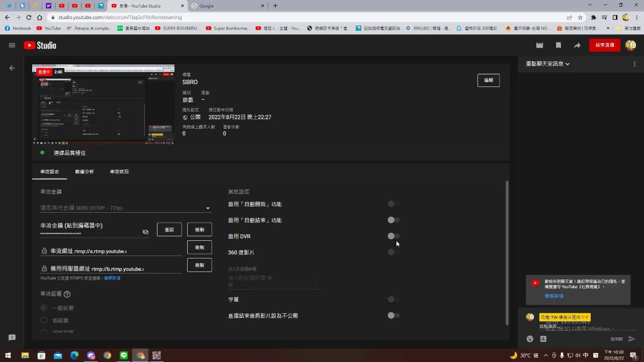Toggle 啟用「自動開始」功能 switch
The image size is (644, 362).
click(x=393, y=204)
